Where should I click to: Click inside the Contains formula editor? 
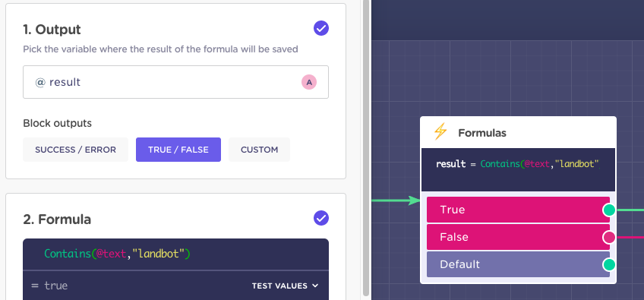175,254
